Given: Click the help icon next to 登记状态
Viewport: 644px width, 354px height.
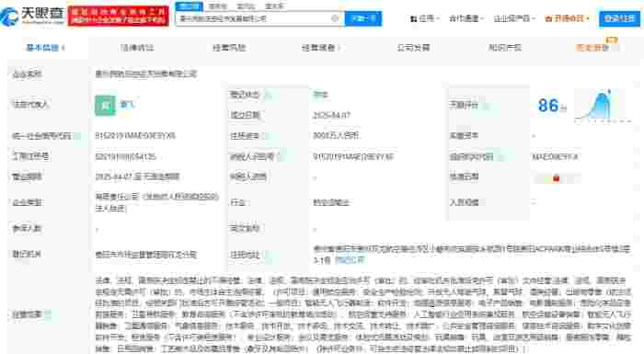Looking at the screenshot, I should pyautogui.click(x=269, y=95).
